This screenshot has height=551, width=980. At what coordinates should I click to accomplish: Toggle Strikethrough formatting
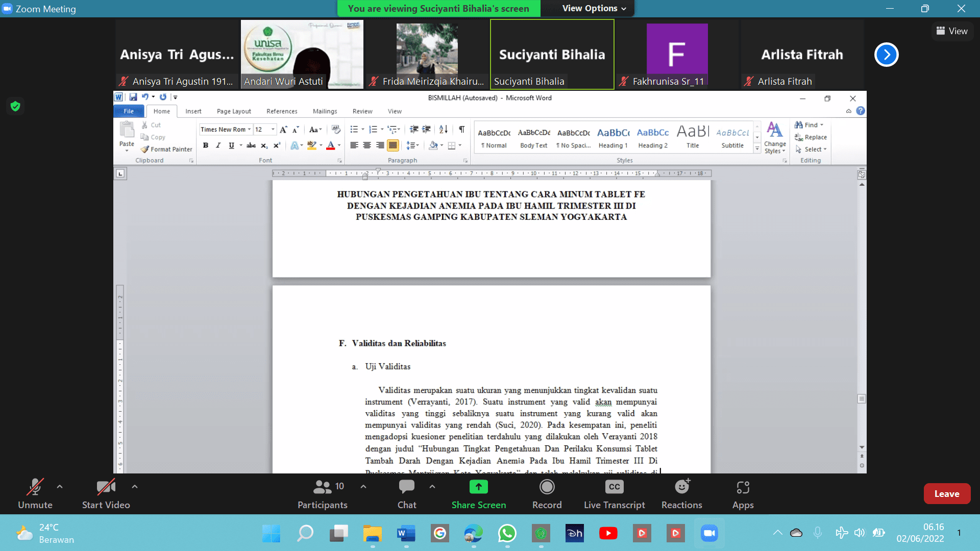(251, 145)
